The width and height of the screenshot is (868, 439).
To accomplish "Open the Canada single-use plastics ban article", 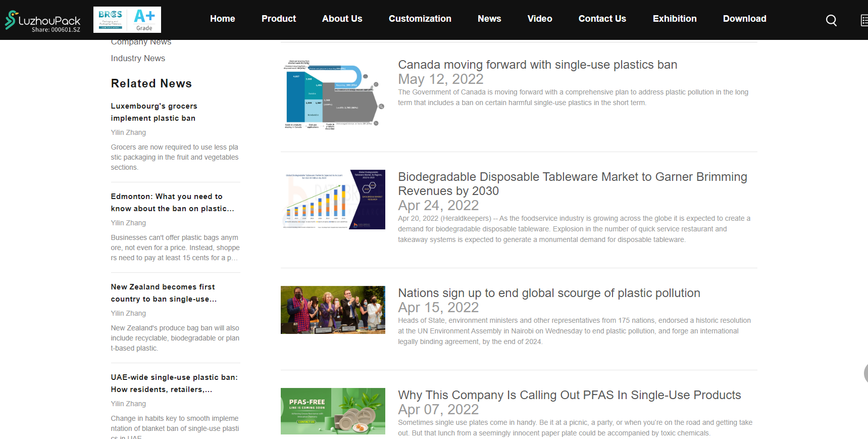I will (x=537, y=65).
